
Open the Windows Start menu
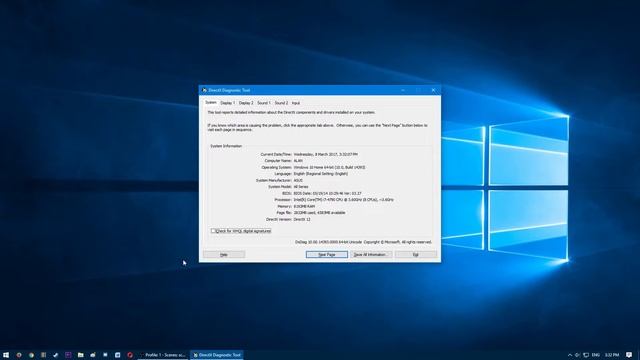tap(6, 355)
